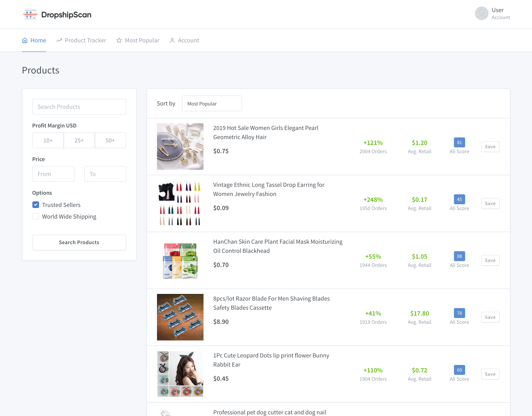
Task: Click the Price From input field
Action: pos(53,174)
